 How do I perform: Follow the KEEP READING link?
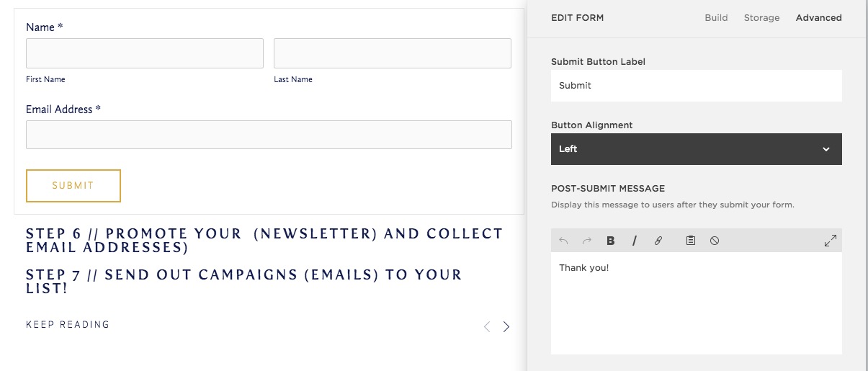68,325
